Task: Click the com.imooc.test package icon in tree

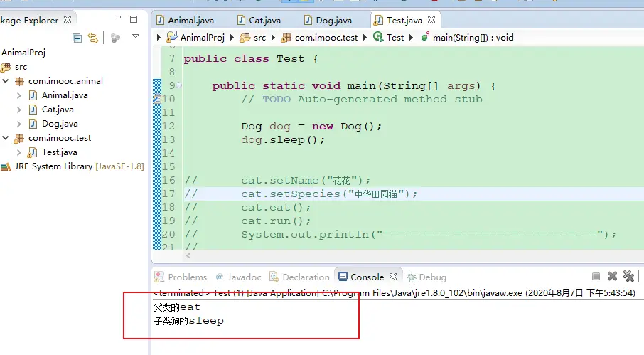Action: tap(19, 139)
